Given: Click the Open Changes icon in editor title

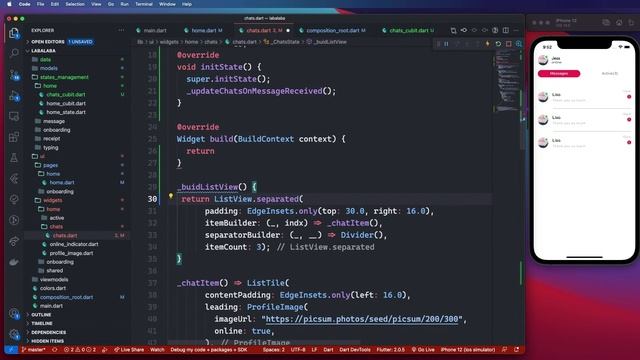Looking at the screenshot, I should [x=453, y=30].
